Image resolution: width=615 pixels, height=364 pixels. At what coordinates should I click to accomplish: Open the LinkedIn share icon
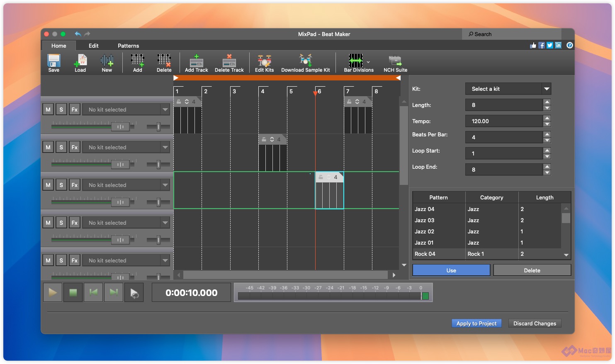pos(558,46)
